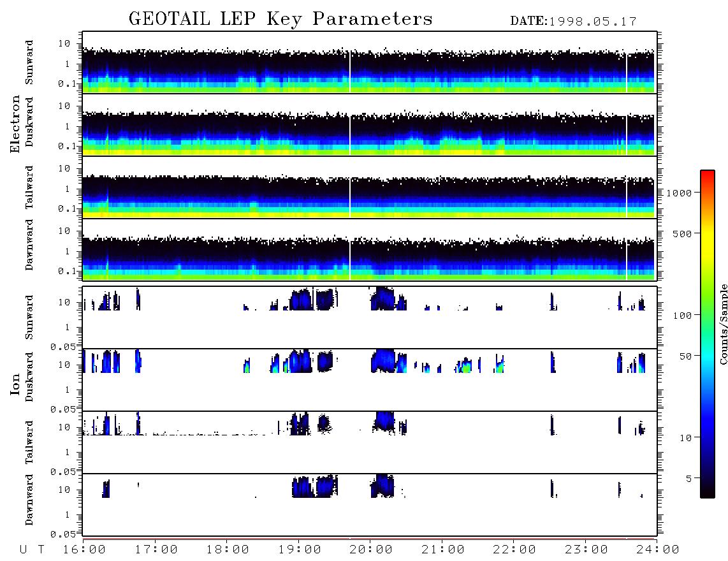This screenshot has width=728, height=561.
Task: Select the Ion 'Dawnward' panel label
Action: (29, 500)
